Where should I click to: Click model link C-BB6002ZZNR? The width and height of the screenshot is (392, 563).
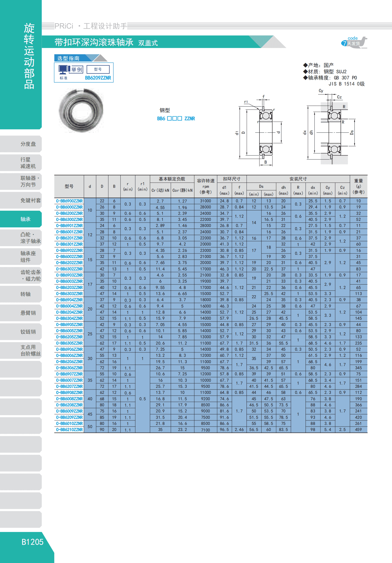pos(69,257)
